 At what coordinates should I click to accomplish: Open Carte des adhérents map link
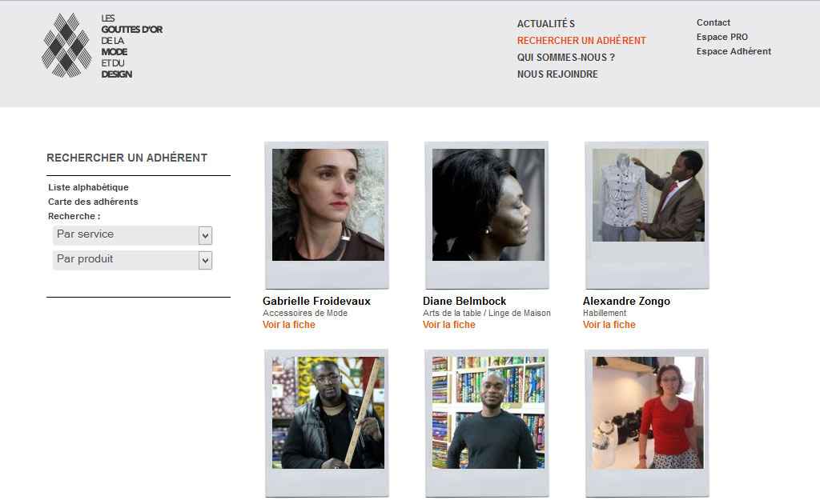pos(93,202)
